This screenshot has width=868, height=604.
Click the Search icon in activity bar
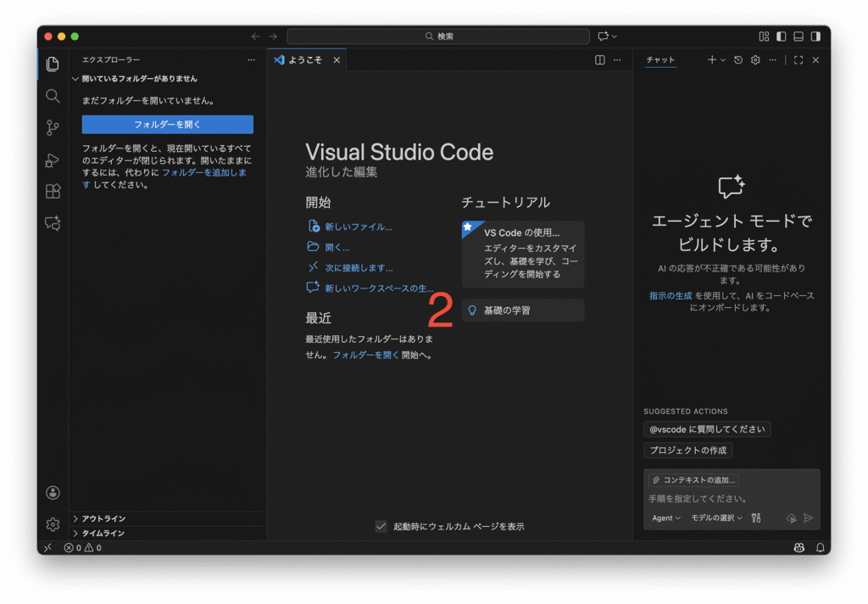coord(53,96)
